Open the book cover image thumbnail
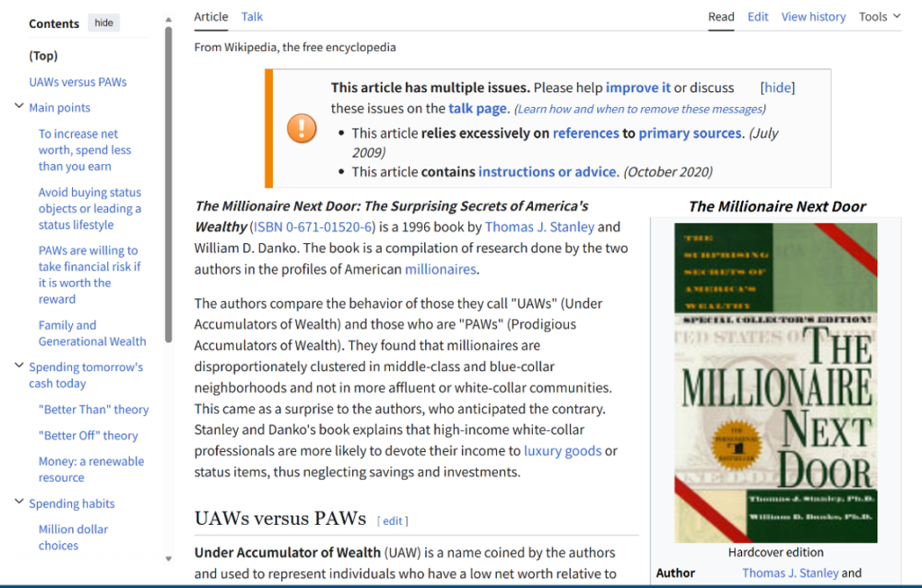The height and width of the screenshot is (588, 922). click(775, 383)
